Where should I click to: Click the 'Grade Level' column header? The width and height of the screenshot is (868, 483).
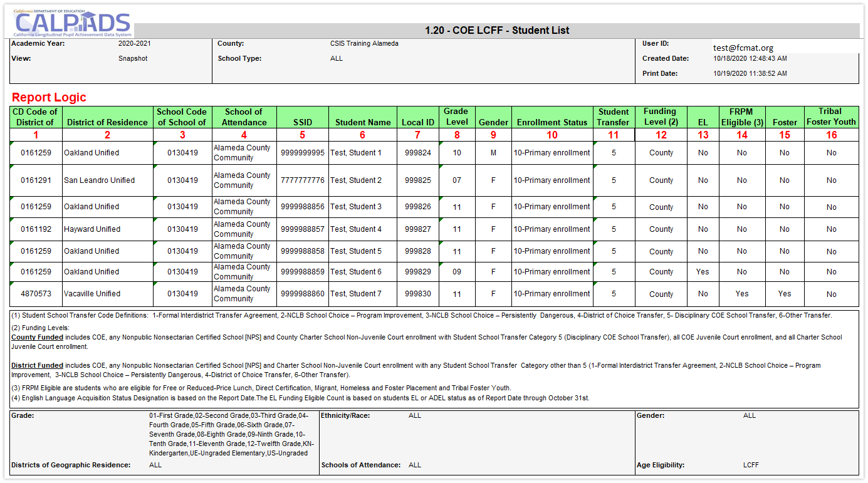[456, 117]
